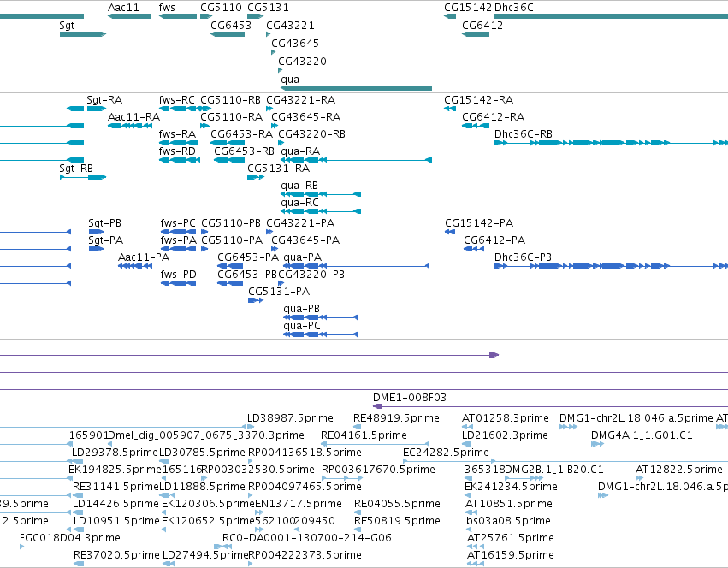Select EST RP003617670.5prime
The image size is (728, 568).
[342, 478]
